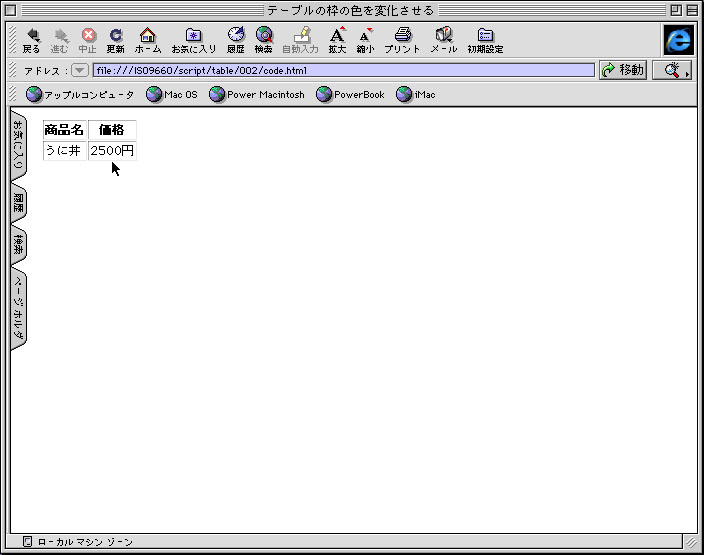Click the window resize grip corner
This screenshot has height=555, width=704.
(691, 542)
